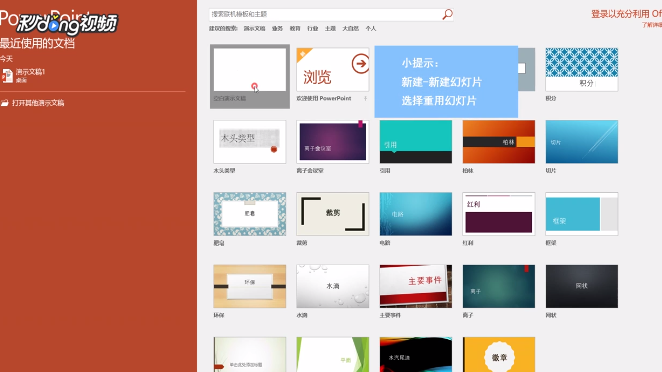Pick the 水滴 droplet template
662x372 pixels.
coord(333,286)
